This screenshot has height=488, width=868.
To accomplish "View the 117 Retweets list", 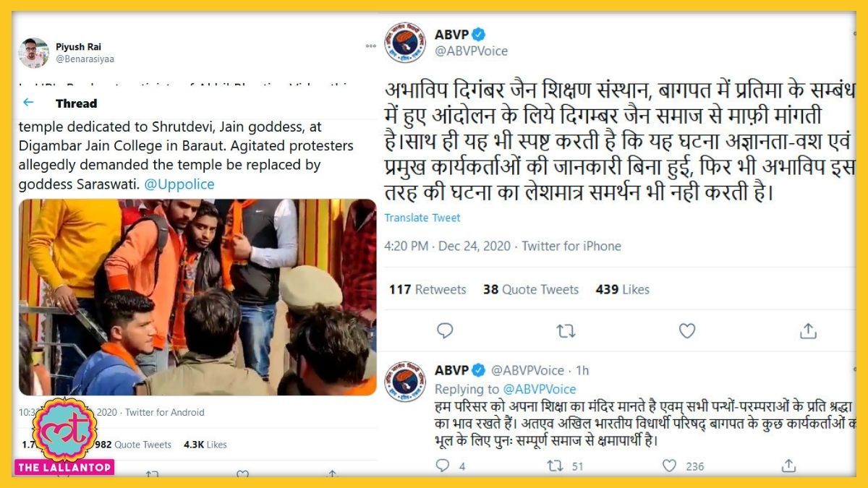I will [x=427, y=289].
